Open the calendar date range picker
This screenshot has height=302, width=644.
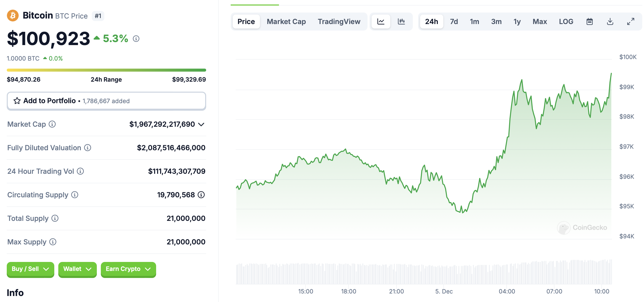tap(589, 22)
